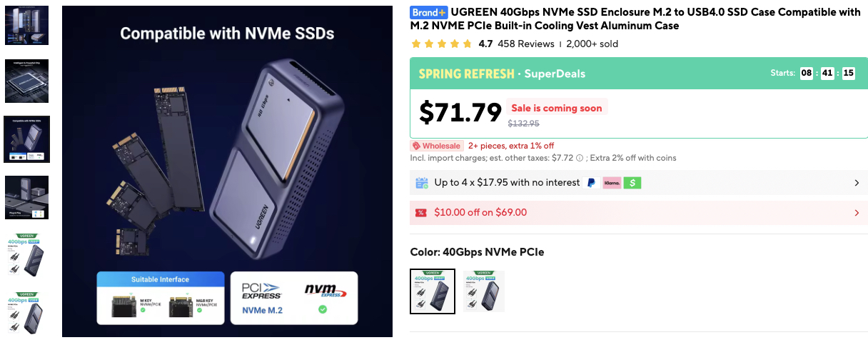Screen dimensions: 868x340
Task: Expand the no-interest installment row chevron
Action: pyautogui.click(x=857, y=183)
